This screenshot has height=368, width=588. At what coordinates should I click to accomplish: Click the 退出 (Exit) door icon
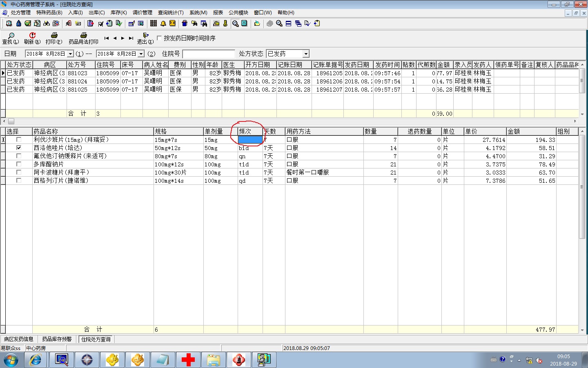click(x=145, y=36)
